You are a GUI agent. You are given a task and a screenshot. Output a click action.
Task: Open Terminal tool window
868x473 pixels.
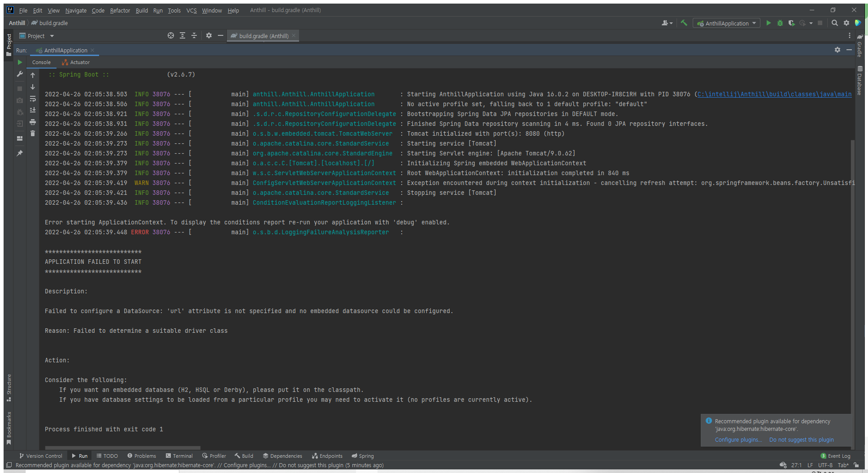(179, 456)
